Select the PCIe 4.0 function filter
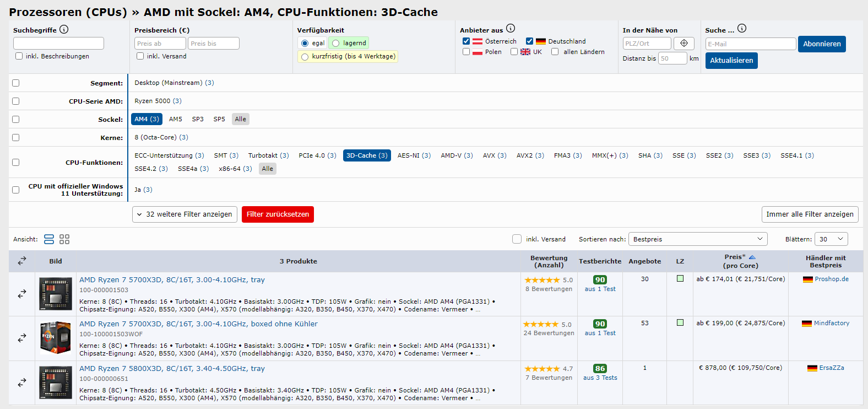Screen dimensions: 868x409 pyautogui.click(x=317, y=155)
